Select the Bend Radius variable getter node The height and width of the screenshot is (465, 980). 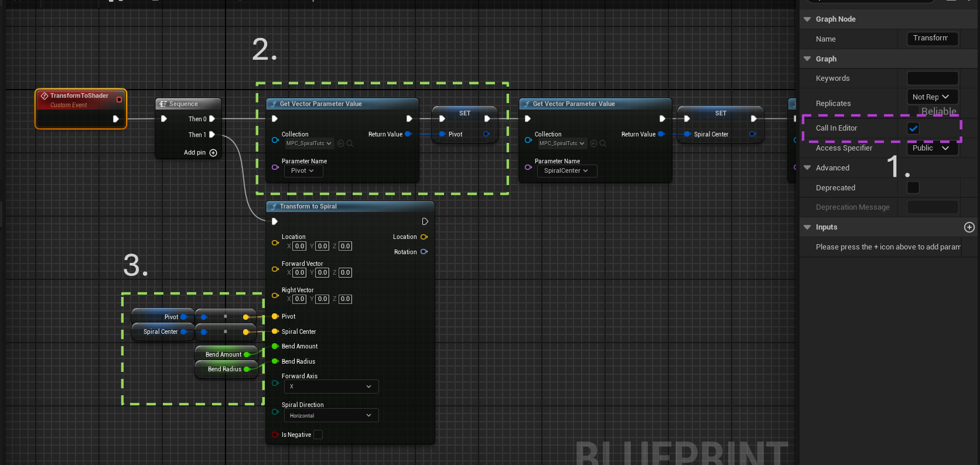pyautogui.click(x=226, y=370)
